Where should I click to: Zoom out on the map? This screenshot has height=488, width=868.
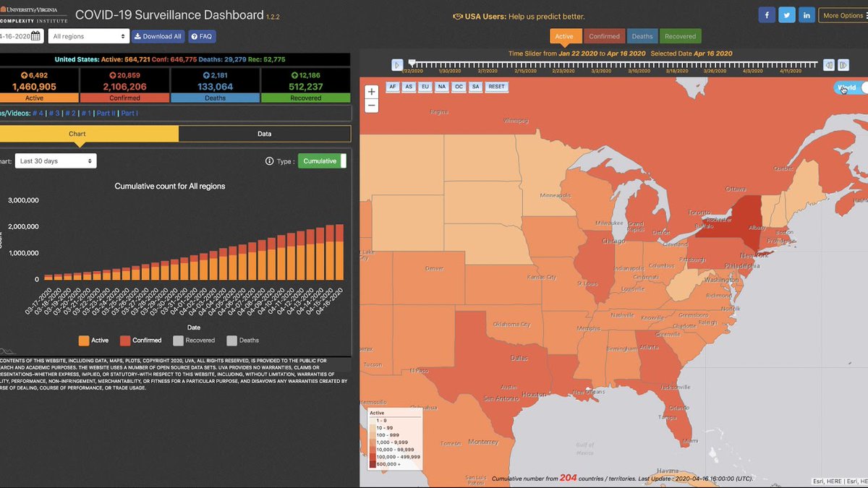[x=371, y=105]
